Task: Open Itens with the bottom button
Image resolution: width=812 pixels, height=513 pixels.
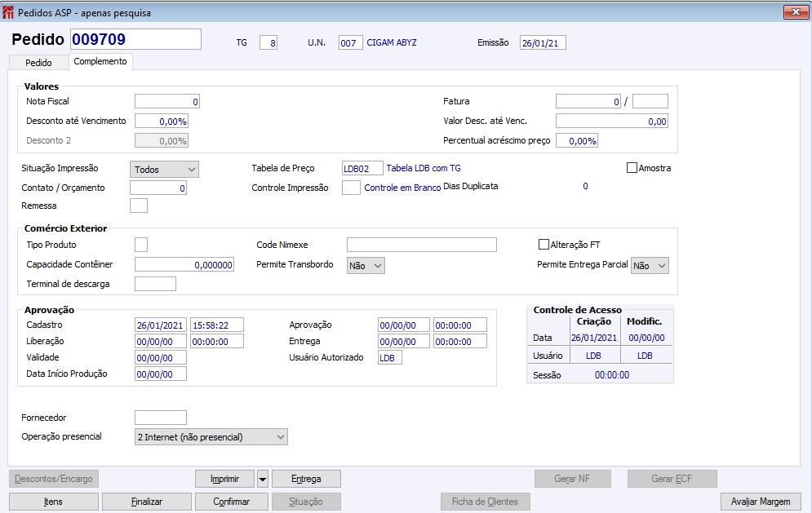Action: 53,502
